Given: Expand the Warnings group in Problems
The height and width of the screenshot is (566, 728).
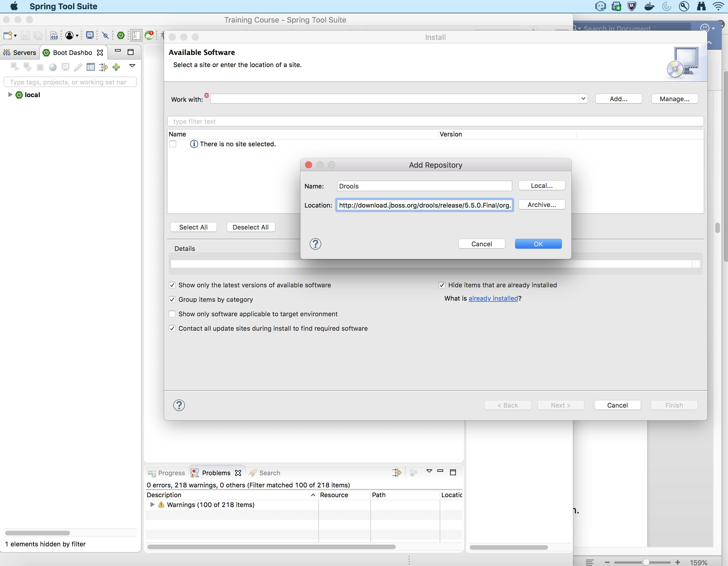Looking at the screenshot, I should click(x=152, y=504).
